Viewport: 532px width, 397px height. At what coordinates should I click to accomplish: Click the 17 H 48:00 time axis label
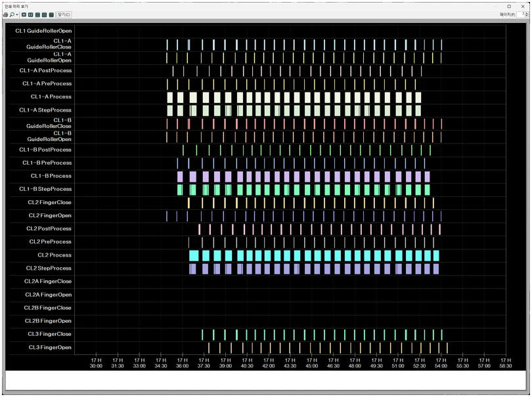pyautogui.click(x=355, y=363)
